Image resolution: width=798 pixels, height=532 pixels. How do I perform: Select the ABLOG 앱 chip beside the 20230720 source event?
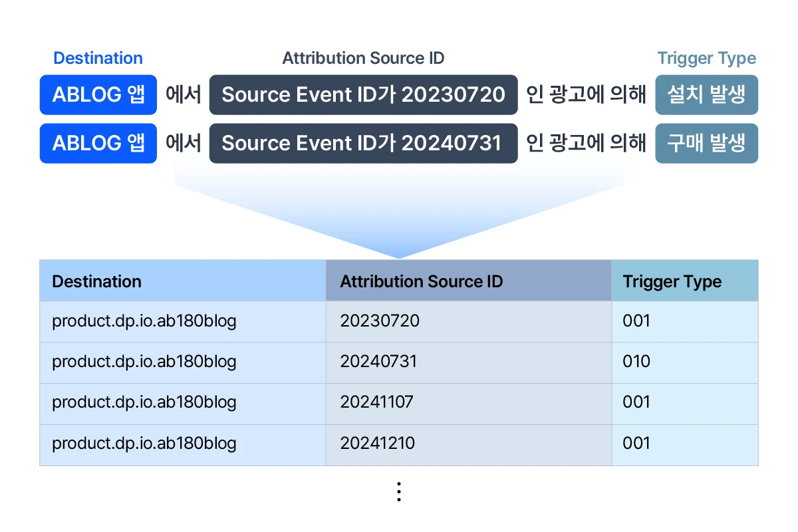tap(98, 94)
